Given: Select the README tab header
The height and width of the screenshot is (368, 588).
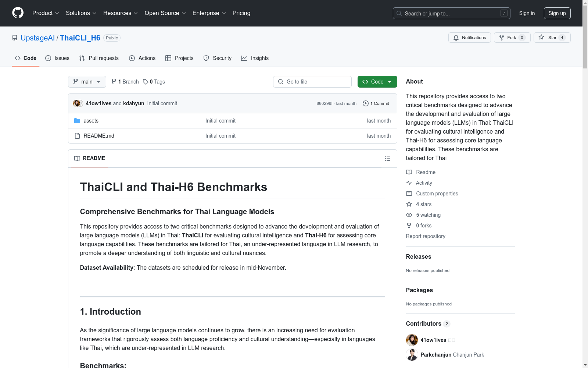Looking at the screenshot, I should pyautogui.click(x=90, y=158).
